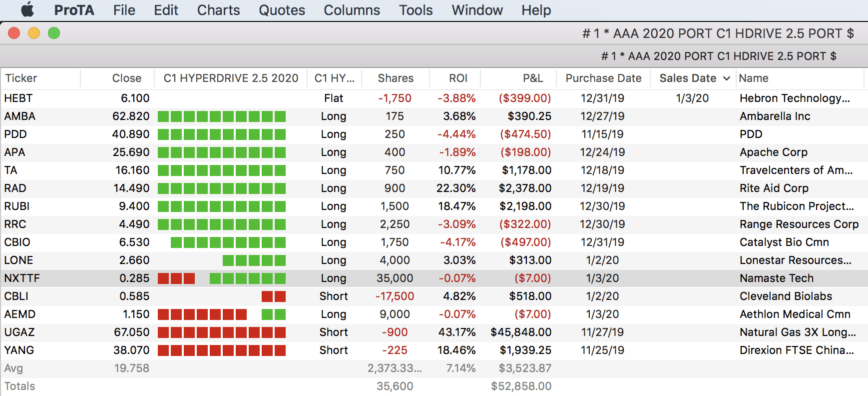Open the Charts menu
868x396 pixels.
(x=218, y=10)
